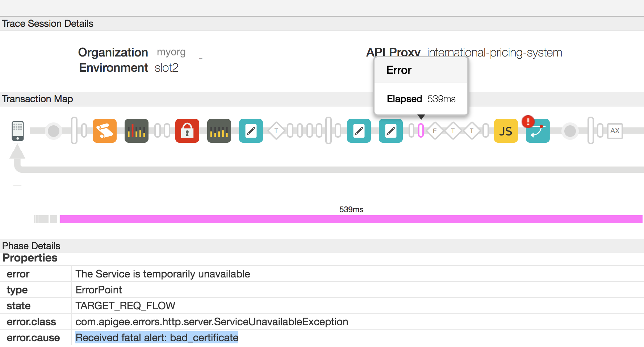Select the dark icon with all-yellow bars
Viewport: 644px width, 347px height.
[219, 131]
